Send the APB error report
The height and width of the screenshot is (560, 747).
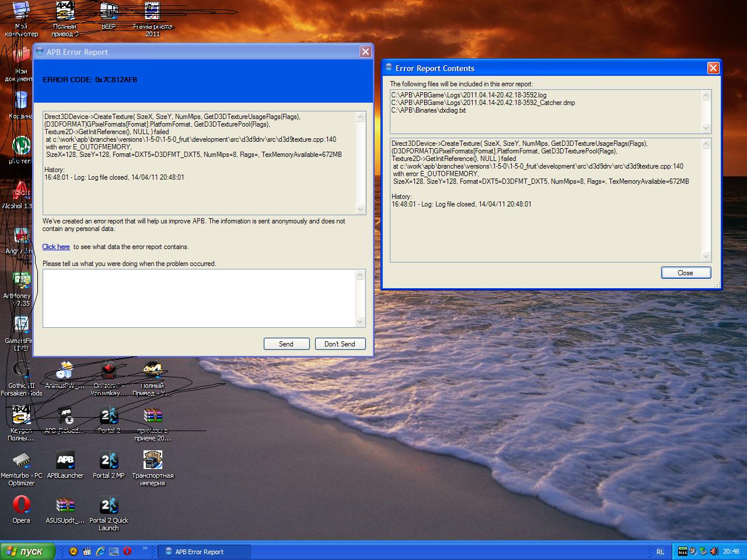tap(287, 344)
